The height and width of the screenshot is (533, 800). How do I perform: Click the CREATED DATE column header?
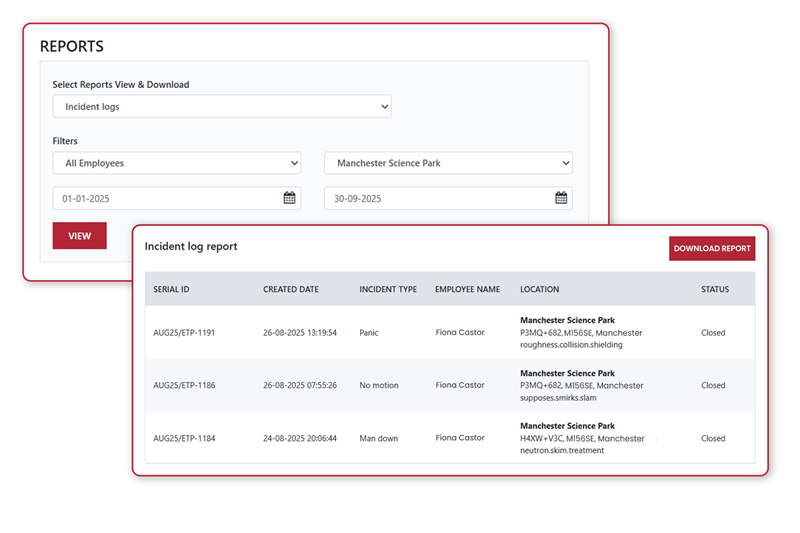[291, 289]
